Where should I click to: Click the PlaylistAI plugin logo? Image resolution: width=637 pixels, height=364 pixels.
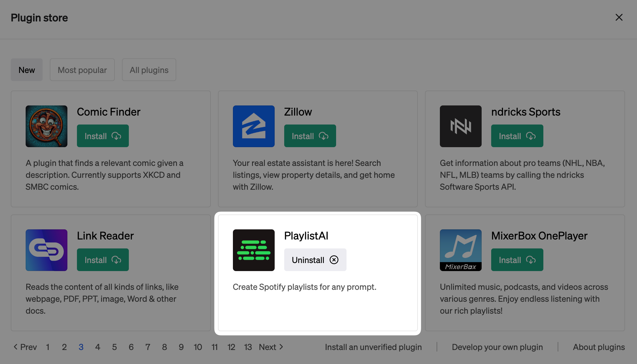pos(254,250)
